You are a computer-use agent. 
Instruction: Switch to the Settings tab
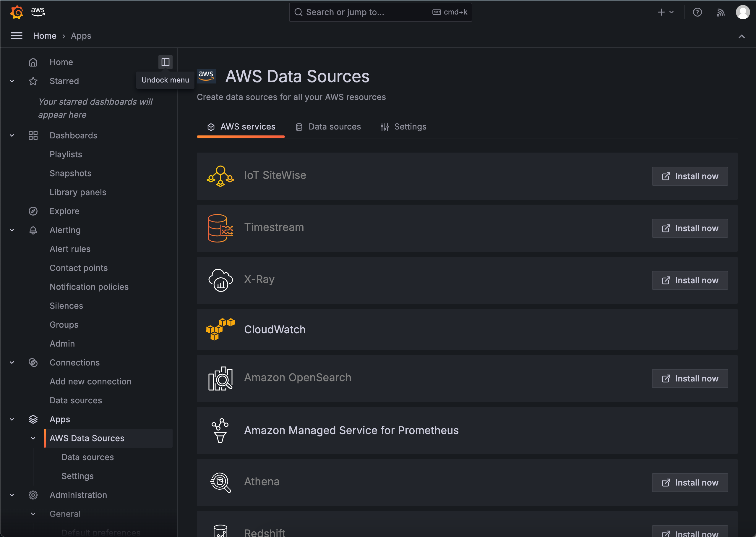403,127
